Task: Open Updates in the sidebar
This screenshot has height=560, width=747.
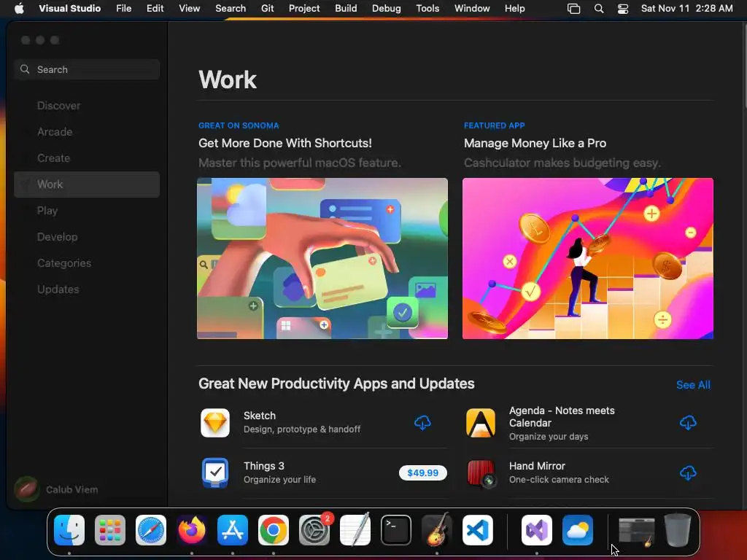Action: 87,289
